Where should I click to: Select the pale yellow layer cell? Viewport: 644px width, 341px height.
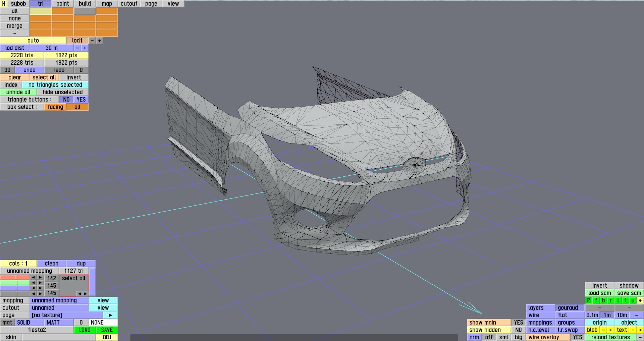pos(41,11)
